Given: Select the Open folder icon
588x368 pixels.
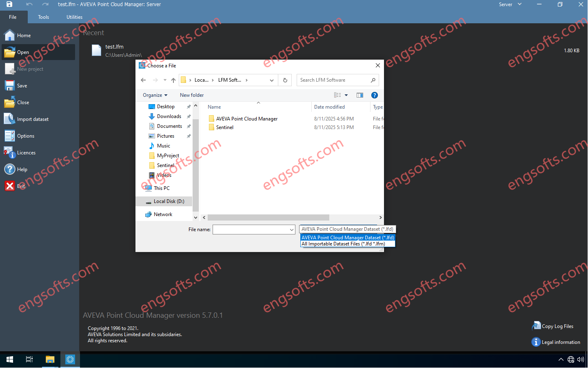Looking at the screenshot, I should [x=9, y=52].
